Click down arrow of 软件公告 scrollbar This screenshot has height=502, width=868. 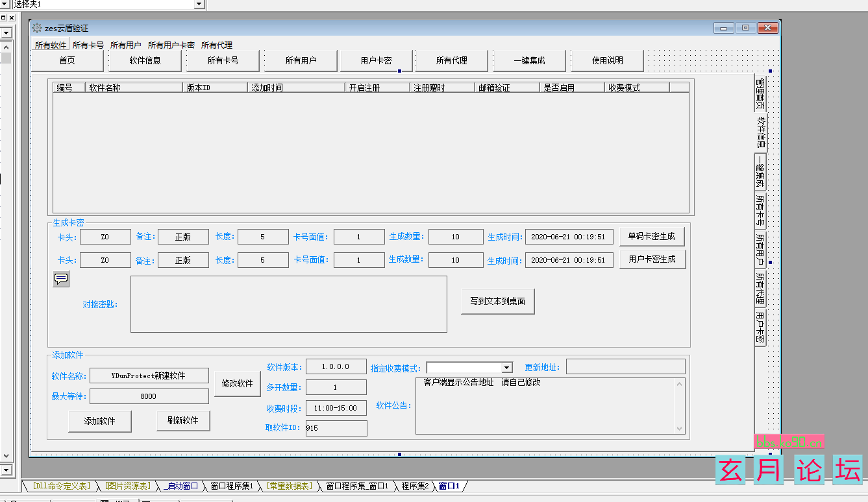680,428
